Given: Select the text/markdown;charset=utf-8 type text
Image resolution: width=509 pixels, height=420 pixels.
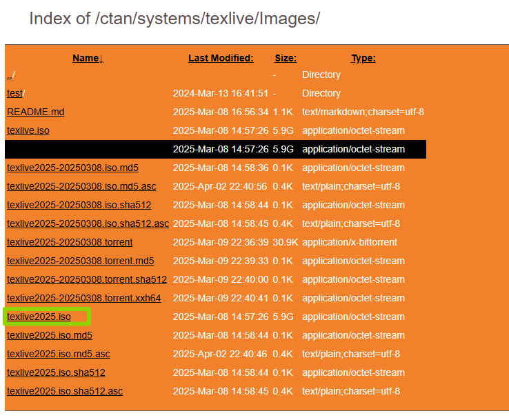Looking at the screenshot, I should click(363, 112).
